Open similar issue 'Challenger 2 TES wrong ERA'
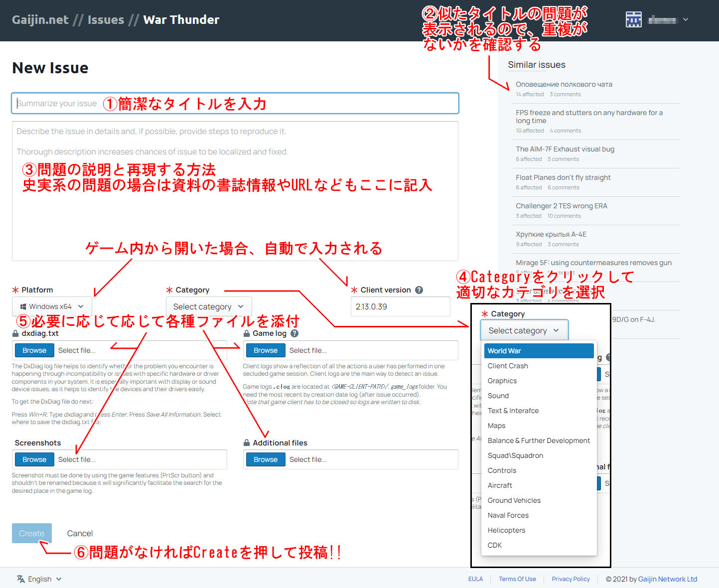Viewport: 719px width, 588px height. point(562,206)
